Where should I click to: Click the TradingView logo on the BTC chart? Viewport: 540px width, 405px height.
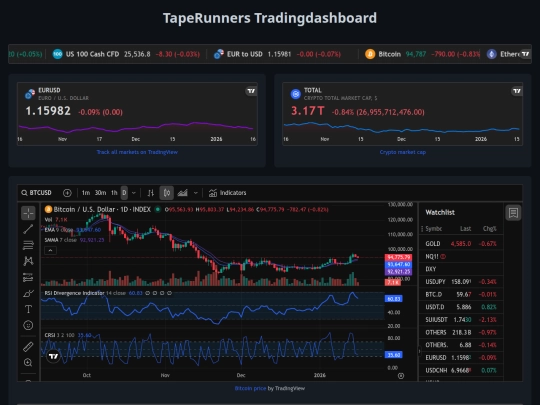(53, 356)
